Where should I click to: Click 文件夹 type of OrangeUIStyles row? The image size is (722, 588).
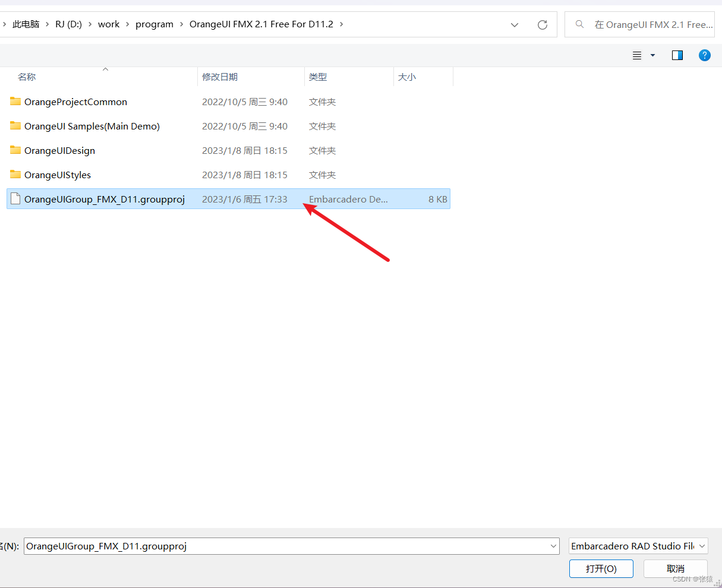pyautogui.click(x=323, y=175)
